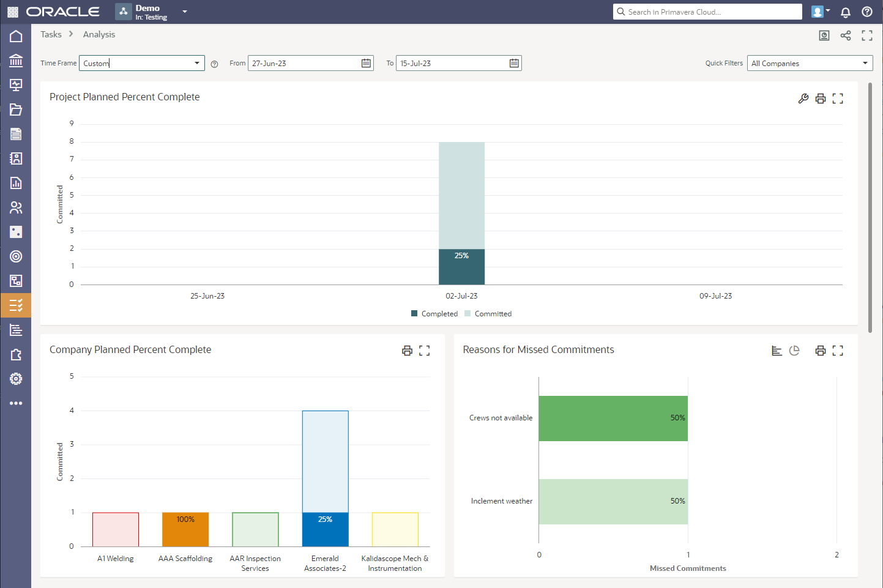Print the Project Planned Percent Complete chart
The height and width of the screenshot is (588, 883).
pos(821,99)
